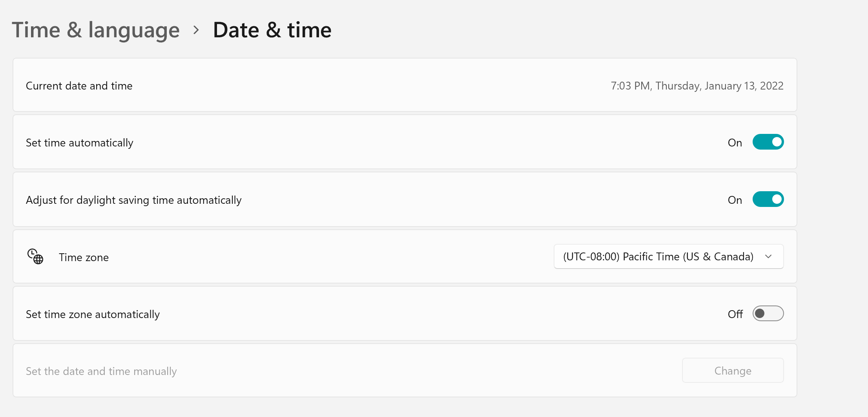Image resolution: width=868 pixels, height=417 pixels.
Task: Disable daylight saving time auto-adjust toggle
Action: pyautogui.click(x=768, y=199)
